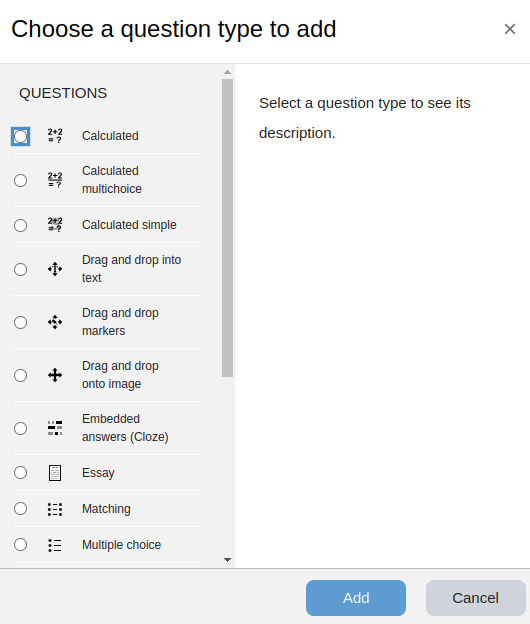This screenshot has height=624, width=530.
Task: Click the scroll down arrow in question list
Action: [x=228, y=560]
